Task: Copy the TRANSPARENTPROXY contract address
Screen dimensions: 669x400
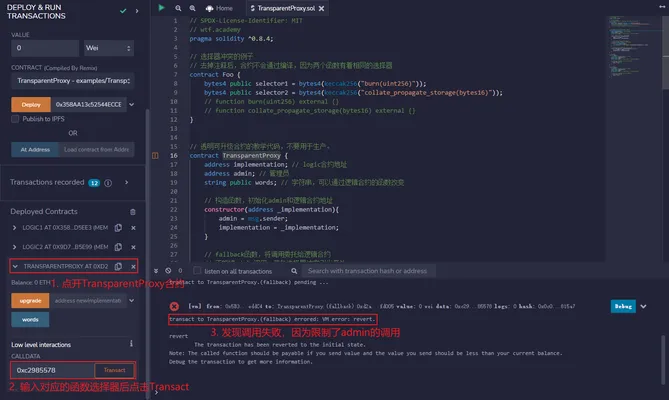Action: pos(118,266)
